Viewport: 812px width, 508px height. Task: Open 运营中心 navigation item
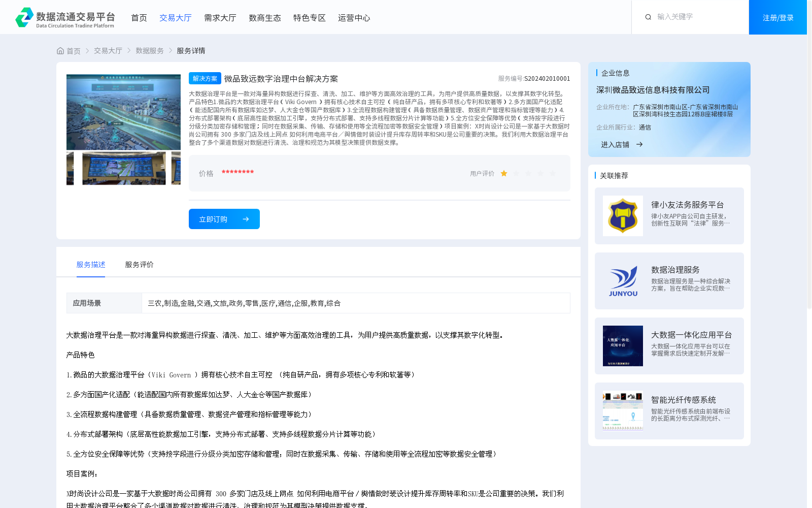point(354,18)
